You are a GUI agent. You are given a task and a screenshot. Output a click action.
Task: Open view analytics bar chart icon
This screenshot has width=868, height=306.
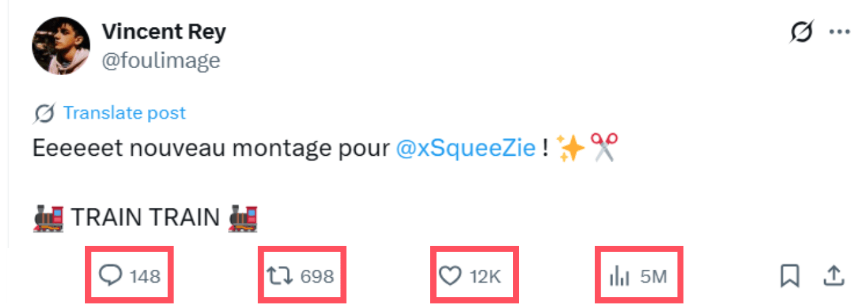619,275
